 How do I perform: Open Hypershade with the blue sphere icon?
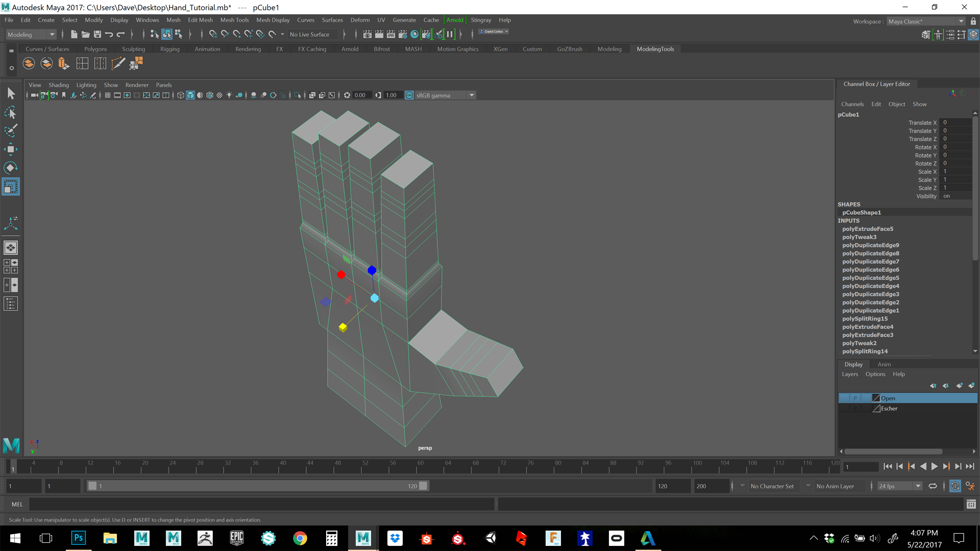point(414,34)
